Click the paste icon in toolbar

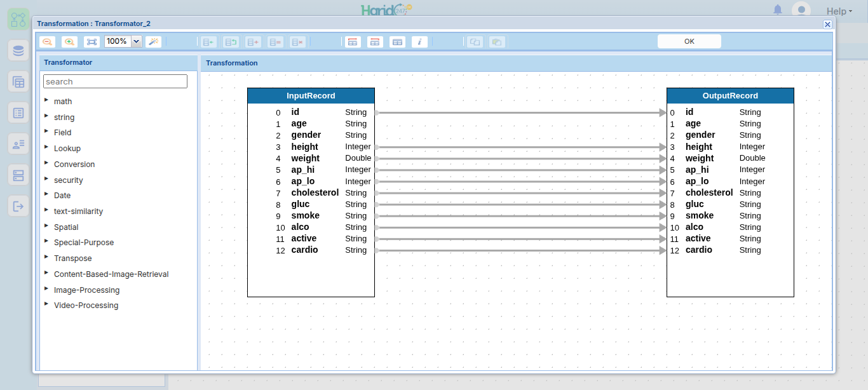click(497, 42)
